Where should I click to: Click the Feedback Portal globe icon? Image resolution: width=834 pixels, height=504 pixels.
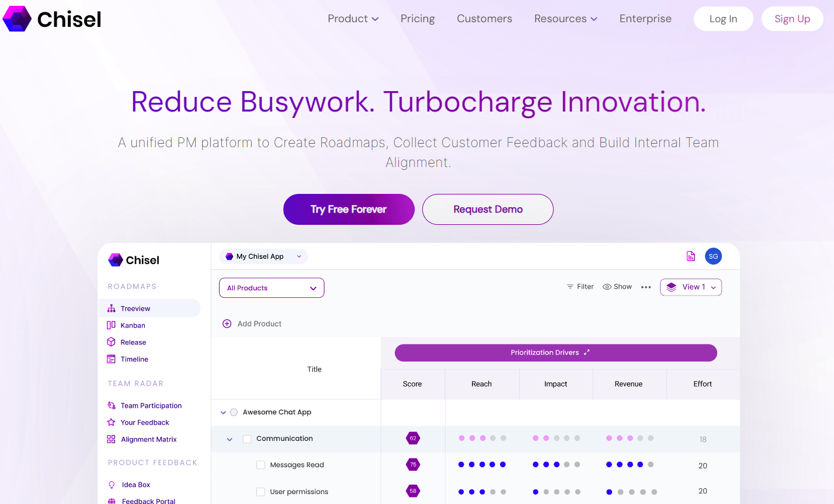coord(112,501)
